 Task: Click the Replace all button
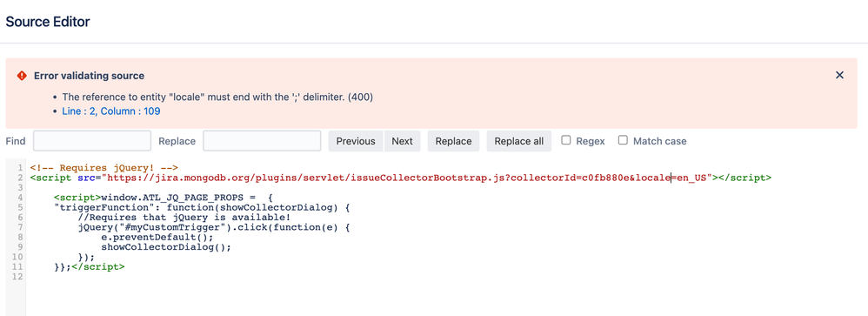tap(518, 141)
